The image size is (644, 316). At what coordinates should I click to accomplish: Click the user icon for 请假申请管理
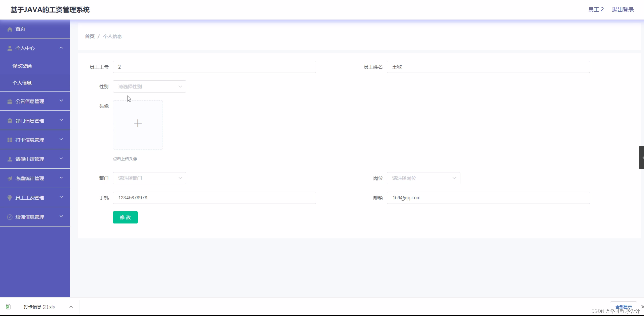click(10, 159)
